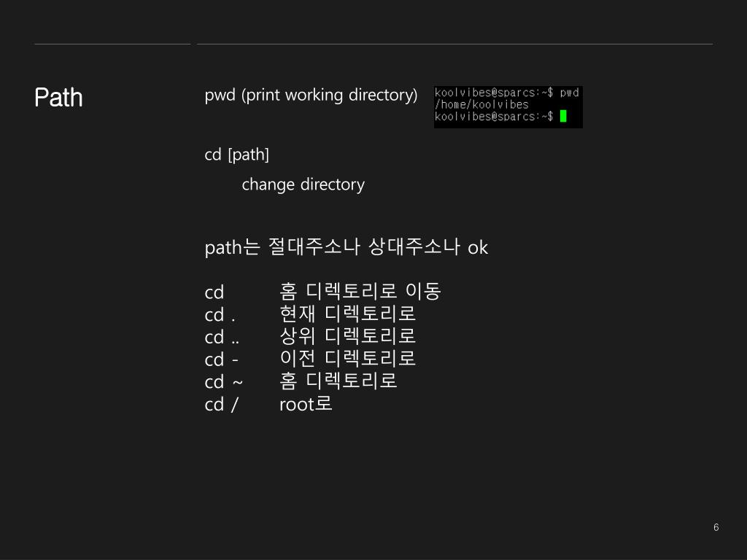Click '/home/koolvibes' line in terminal image
This screenshot has height=560, width=747.
click(x=481, y=104)
